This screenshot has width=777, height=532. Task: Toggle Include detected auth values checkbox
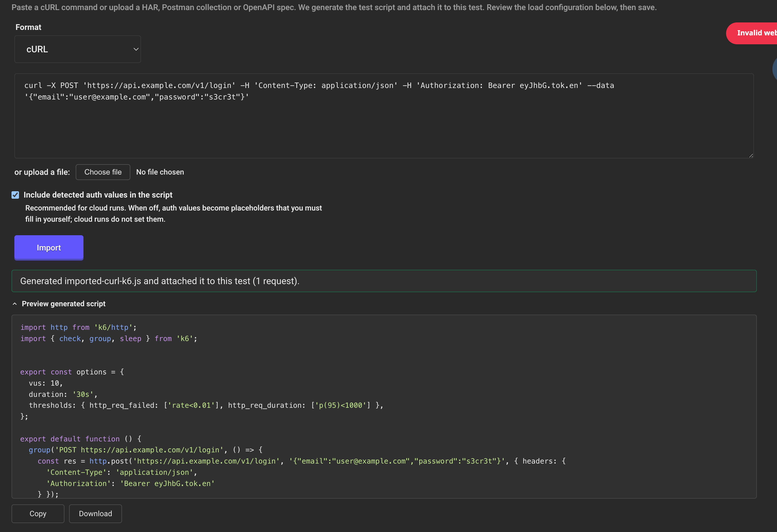click(15, 195)
